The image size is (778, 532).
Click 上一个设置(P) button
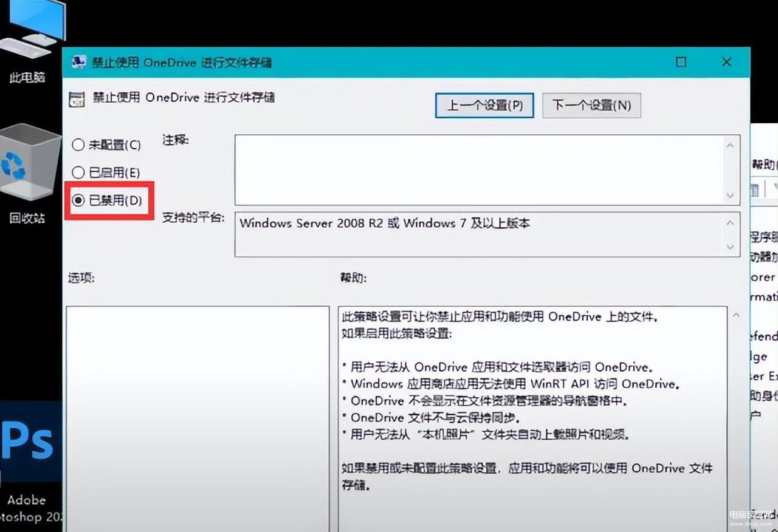[x=484, y=106]
